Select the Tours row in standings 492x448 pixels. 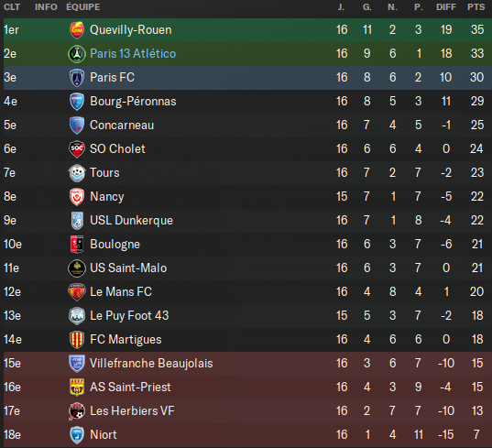click(247, 173)
